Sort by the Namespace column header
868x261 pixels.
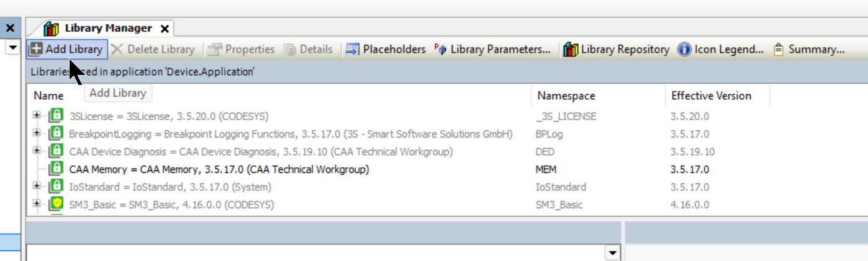coord(599,96)
